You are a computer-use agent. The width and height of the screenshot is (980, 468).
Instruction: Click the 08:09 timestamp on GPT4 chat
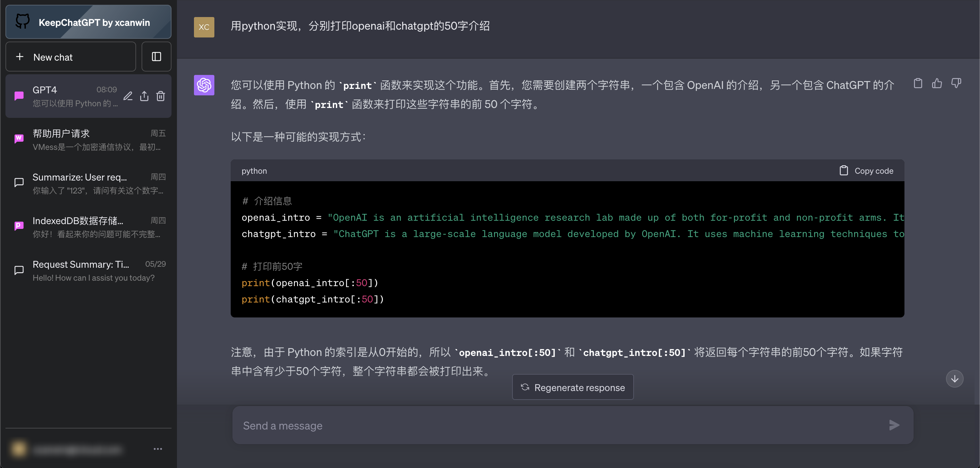107,90
